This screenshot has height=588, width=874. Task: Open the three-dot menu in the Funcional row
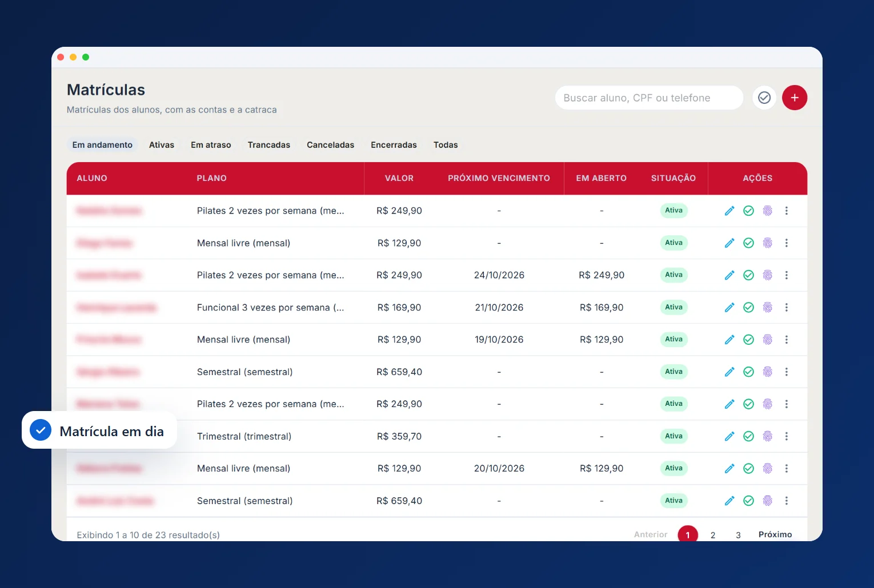(786, 307)
